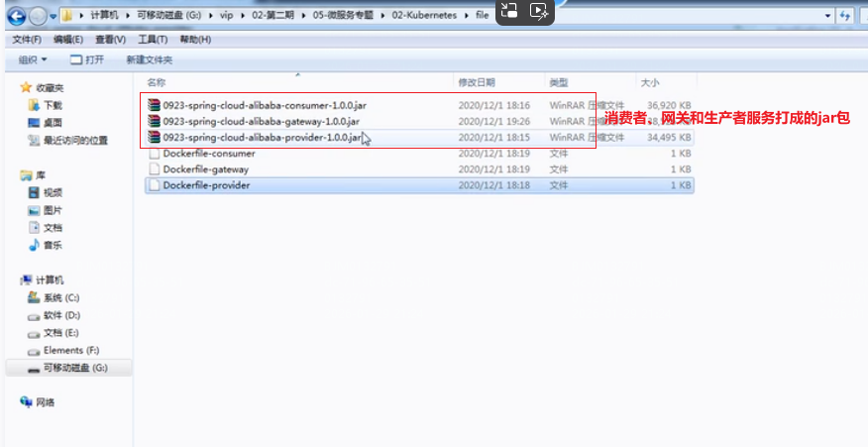Select 计算机 in the sidebar tree
This screenshot has width=868, height=447.
coord(50,280)
